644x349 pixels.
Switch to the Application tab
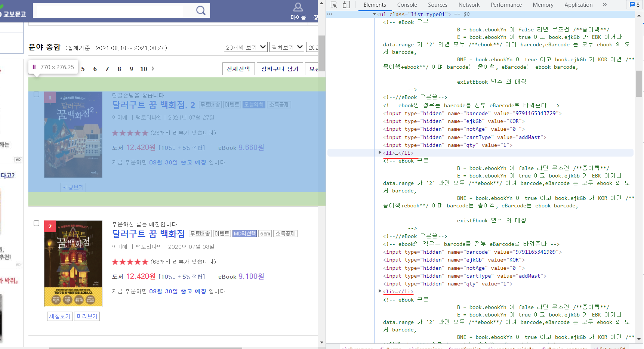[x=578, y=5]
